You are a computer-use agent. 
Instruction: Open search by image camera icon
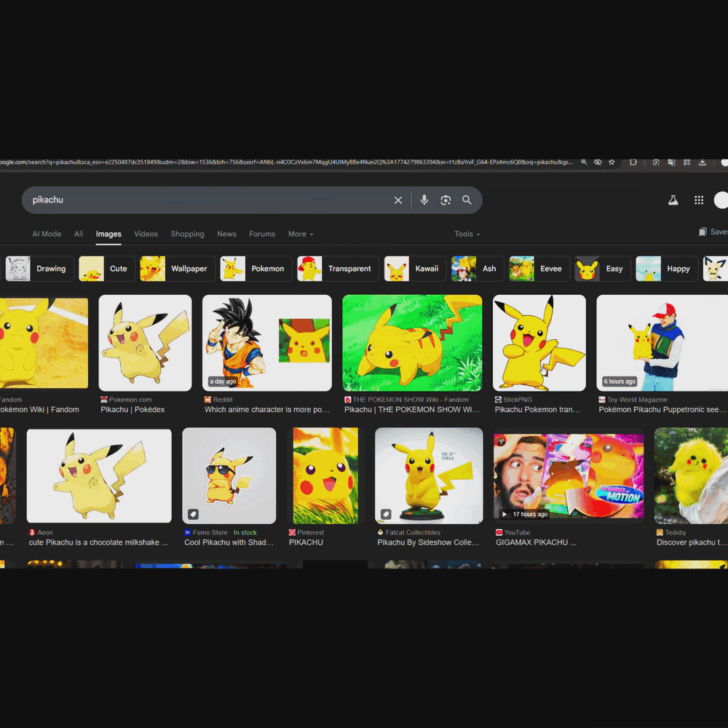click(446, 200)
